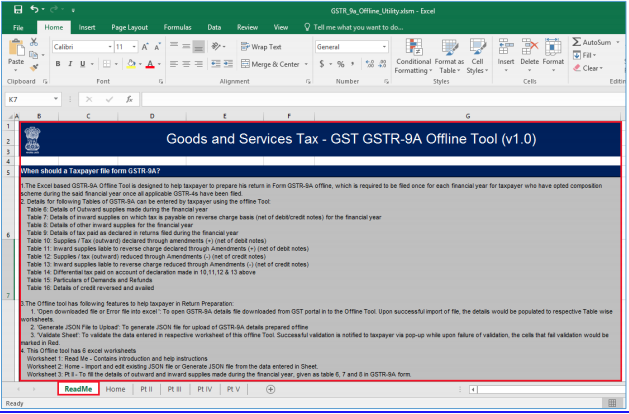Decrease decimal places

point(382,64)
